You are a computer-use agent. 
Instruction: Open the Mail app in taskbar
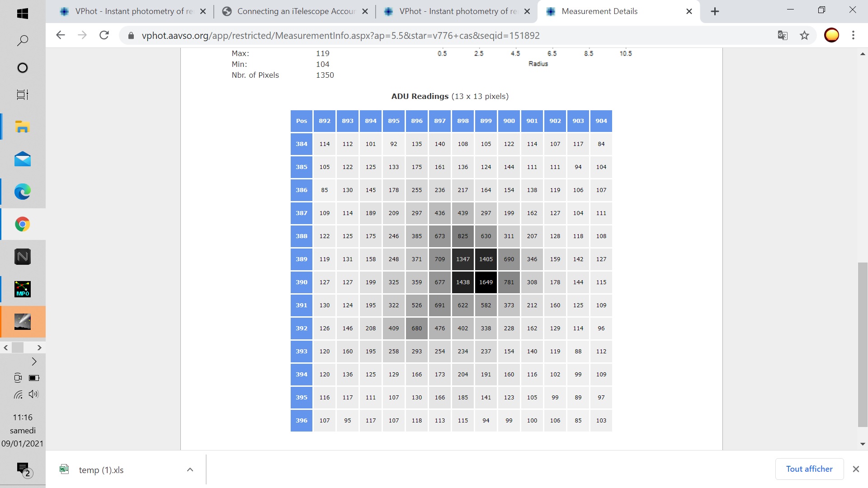click(x=22, y=160)
